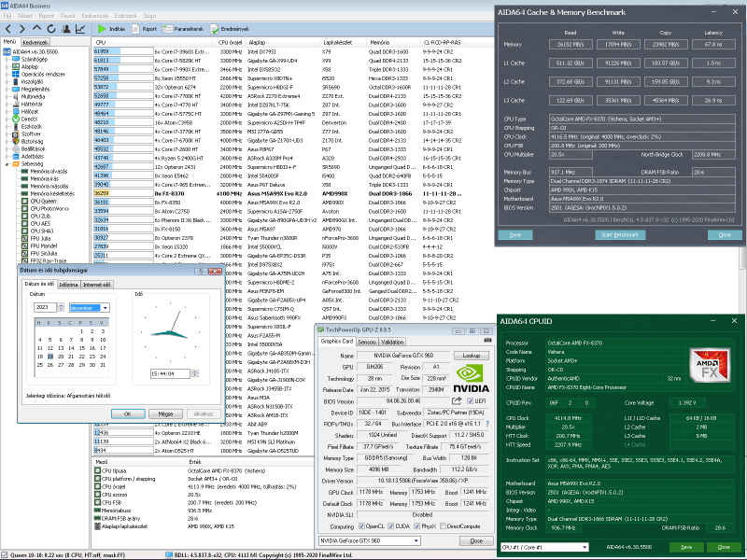Image resolution: width=747 pixels, height=560 pixels.
Task: Switch to the Internet-idő tab
Action: point(97,285)
